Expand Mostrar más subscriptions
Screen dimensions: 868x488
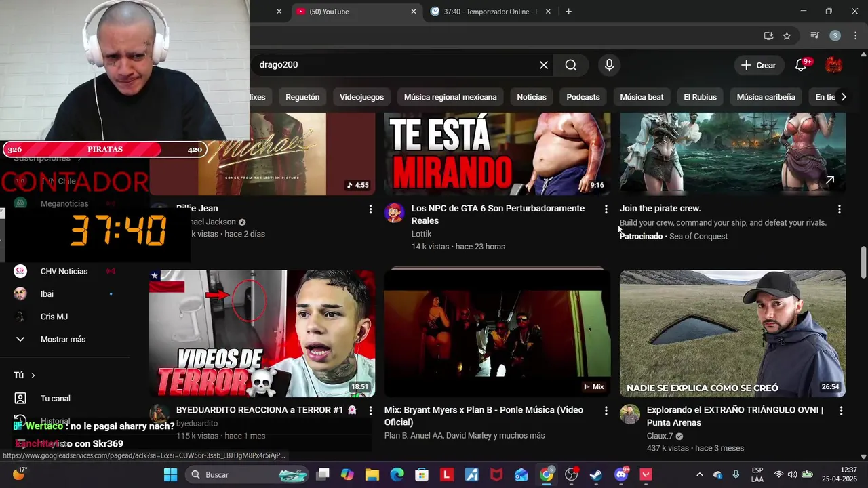coord(64,340)
